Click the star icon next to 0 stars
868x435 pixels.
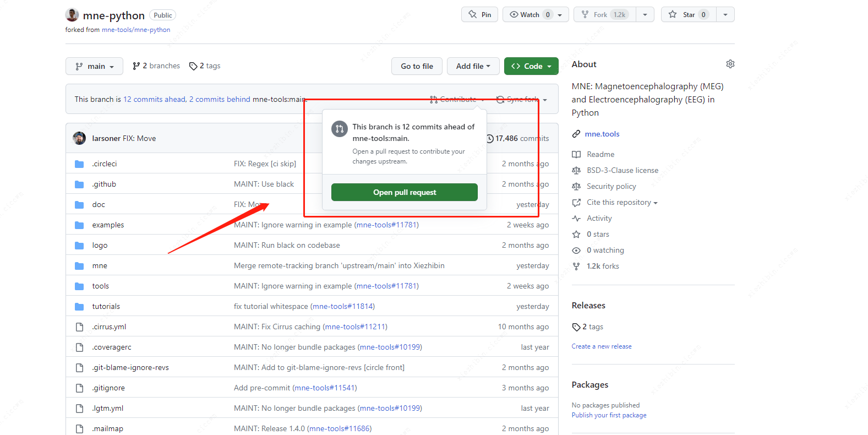point(576,234)
